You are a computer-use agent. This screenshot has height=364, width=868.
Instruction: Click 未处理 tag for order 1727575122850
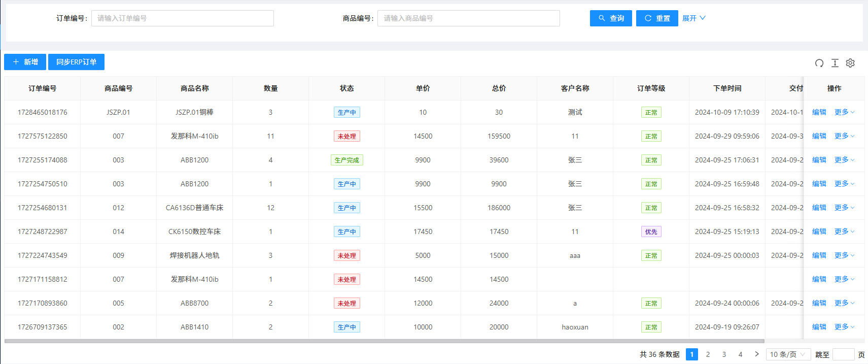click(x=347, y=136)
